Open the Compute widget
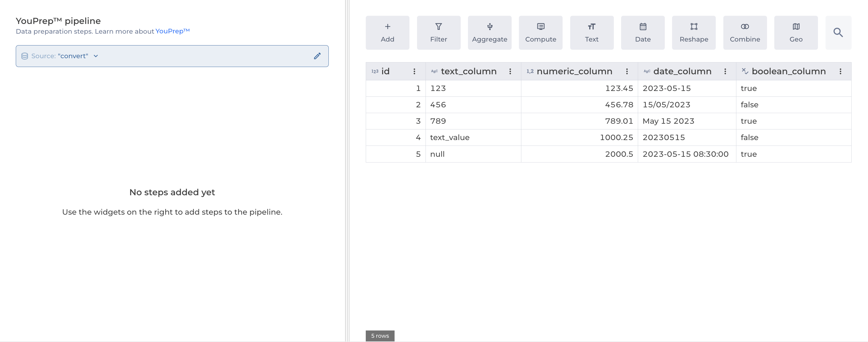 [x=540, y=33]
